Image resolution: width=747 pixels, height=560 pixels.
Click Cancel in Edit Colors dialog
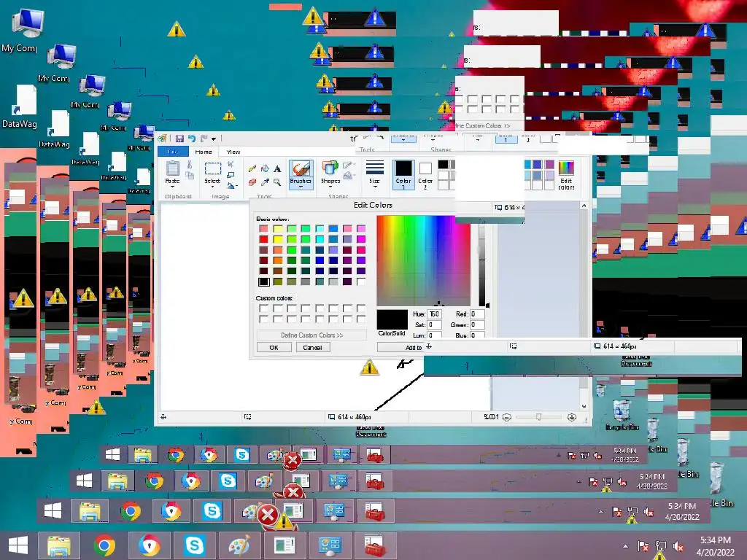point(312,348)
